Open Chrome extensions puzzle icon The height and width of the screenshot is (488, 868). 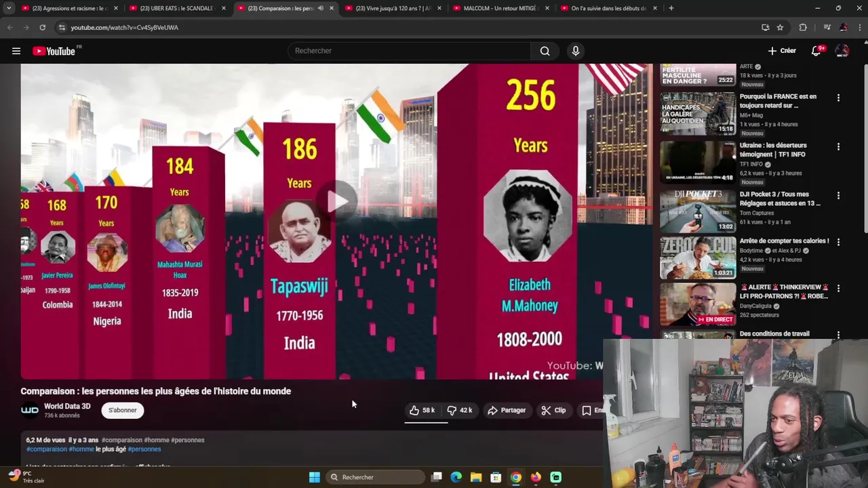803,27
